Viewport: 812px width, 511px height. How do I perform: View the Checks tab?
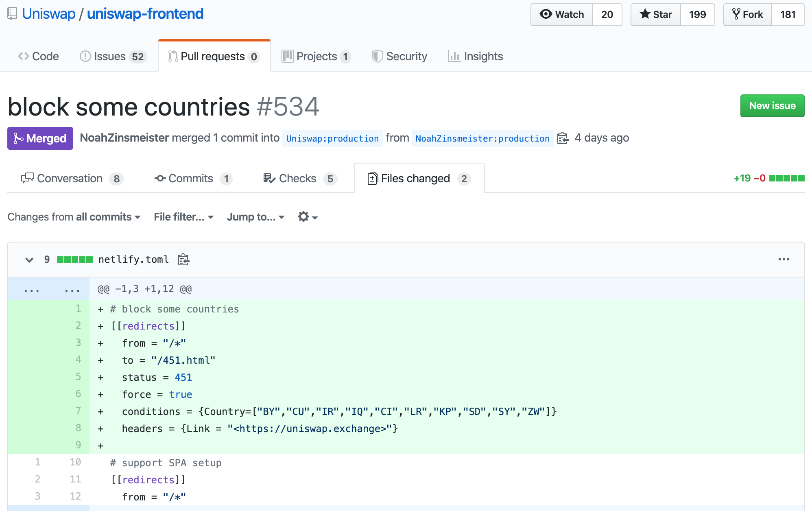(300, 179)
